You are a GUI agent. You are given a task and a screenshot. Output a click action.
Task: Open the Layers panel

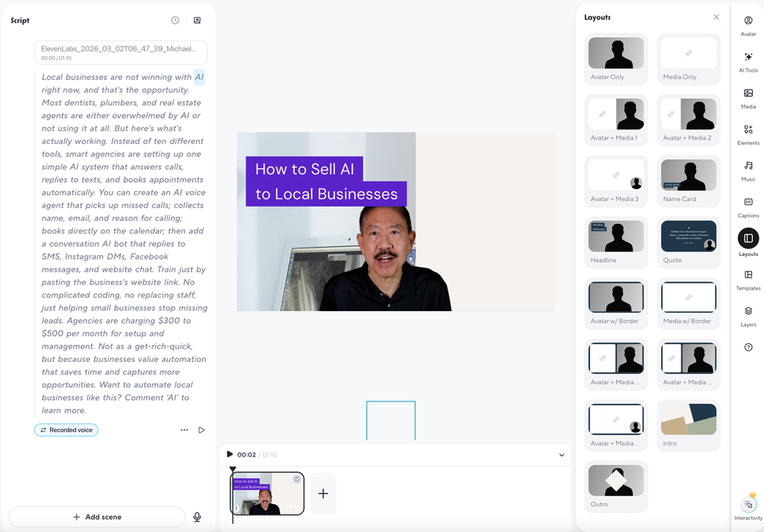pos(748,316)
